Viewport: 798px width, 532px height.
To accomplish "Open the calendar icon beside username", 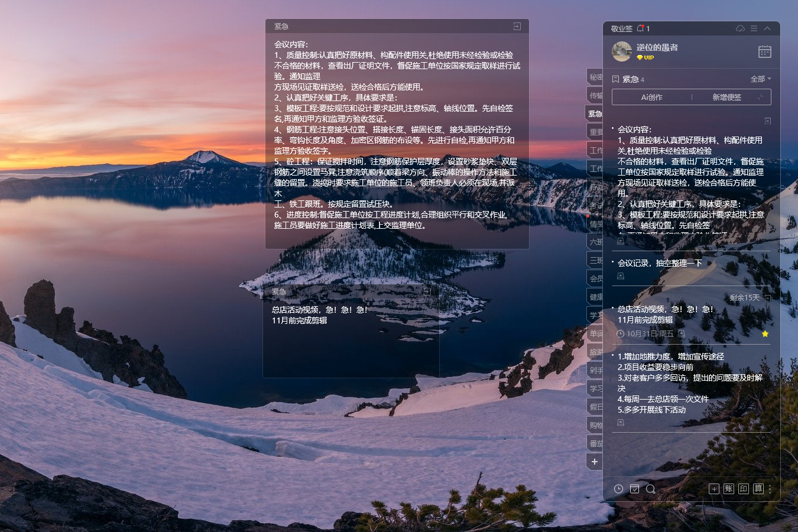I will pyautogui.click(x=764, y=52).
